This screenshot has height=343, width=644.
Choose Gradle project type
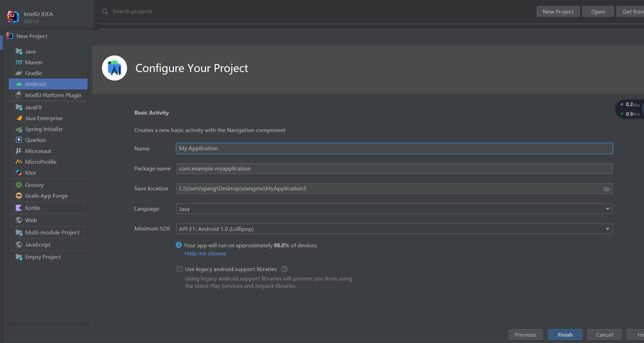click(48, 73)
